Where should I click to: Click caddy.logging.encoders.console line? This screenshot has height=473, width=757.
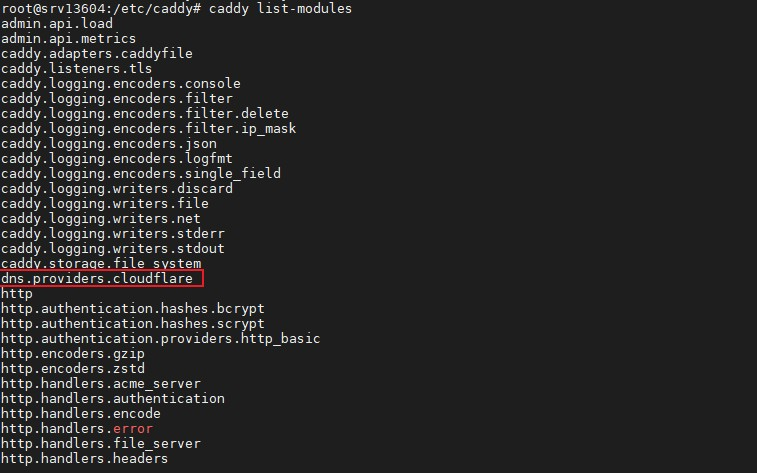(121, 83)
